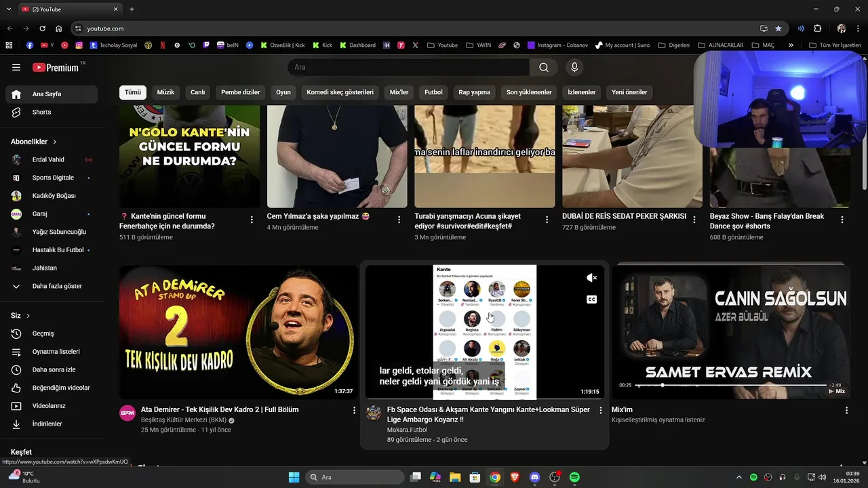Image resolution: width=868 pixels, height=488 pixels.
Task: Click the search magnifier button
Action: click(x=544, y=67)
